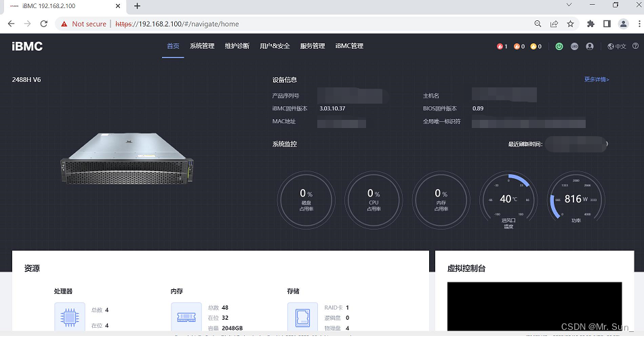Click the 设备信息 heading
Screen dimensions: 644x338
coord(285,79)
